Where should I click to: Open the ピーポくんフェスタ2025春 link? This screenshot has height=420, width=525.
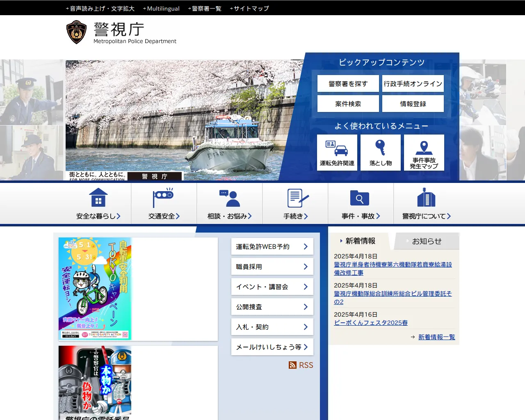point(371,323)
